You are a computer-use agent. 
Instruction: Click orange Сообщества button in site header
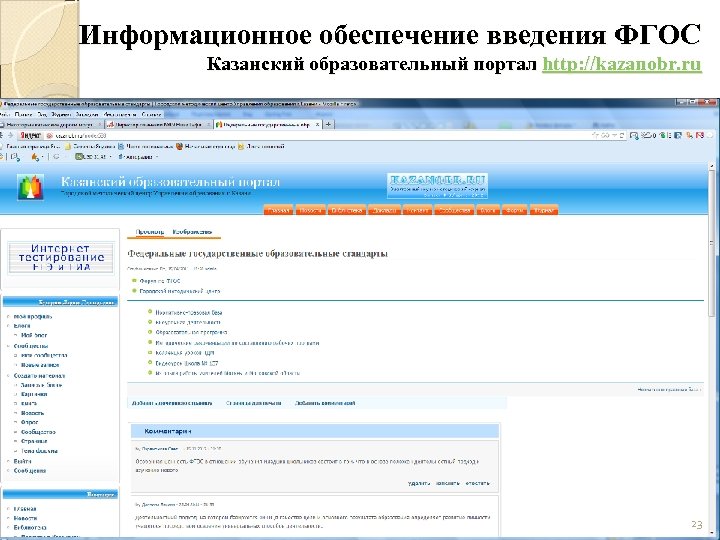tap(455, 210)
